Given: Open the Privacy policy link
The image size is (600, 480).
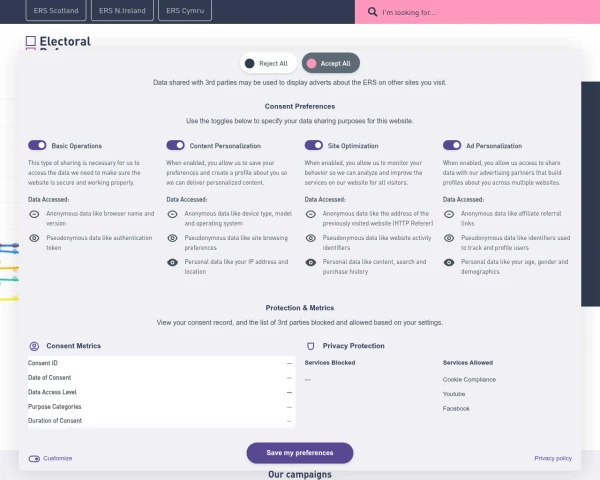Looking at the screenshot, I should pyautogui.click(x=553, y=458).
